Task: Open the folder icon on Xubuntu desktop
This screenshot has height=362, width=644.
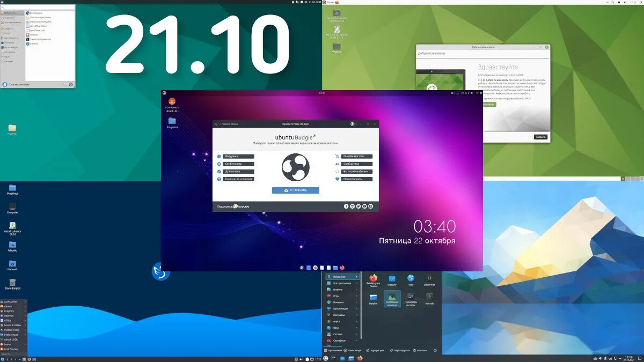Action: (12, 129)
